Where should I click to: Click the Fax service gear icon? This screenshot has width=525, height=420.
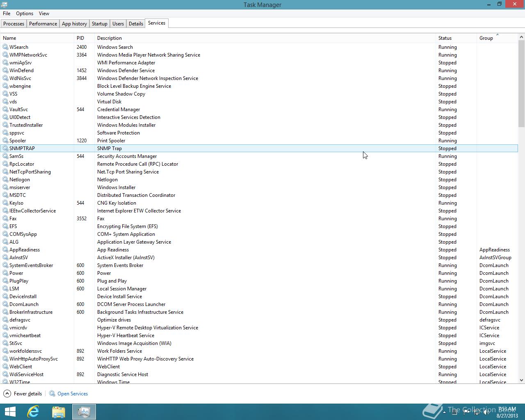tap(5, 219)
